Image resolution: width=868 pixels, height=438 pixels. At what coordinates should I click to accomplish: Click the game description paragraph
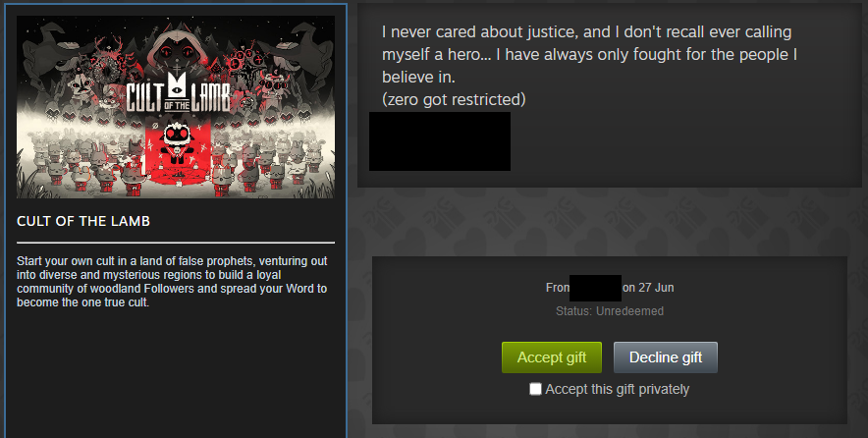[172, 281]
